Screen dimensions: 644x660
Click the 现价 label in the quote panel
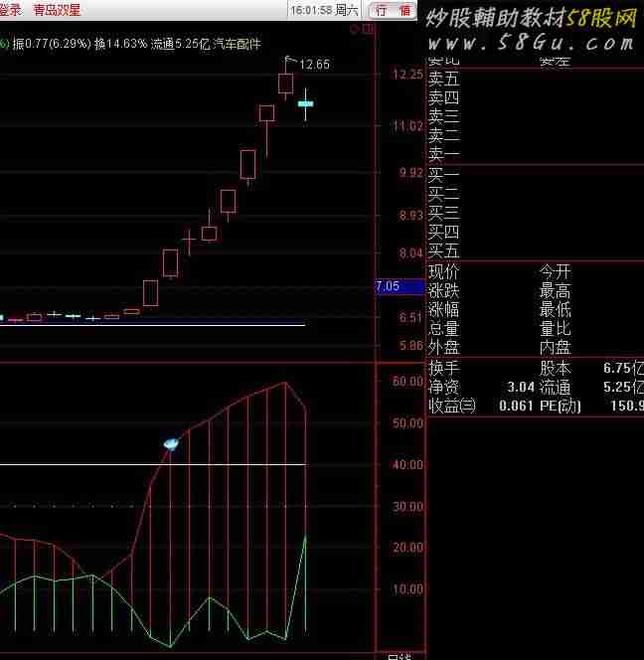[443, 272]
